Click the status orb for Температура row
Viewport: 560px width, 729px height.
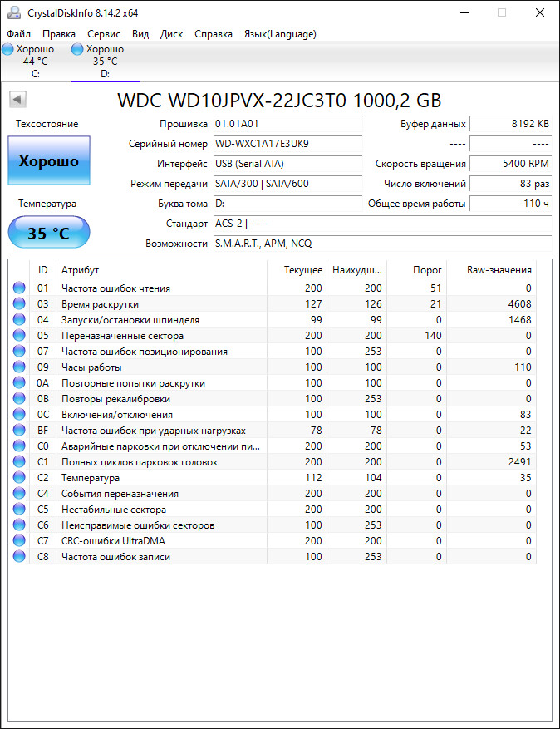(x=19, y=478)
